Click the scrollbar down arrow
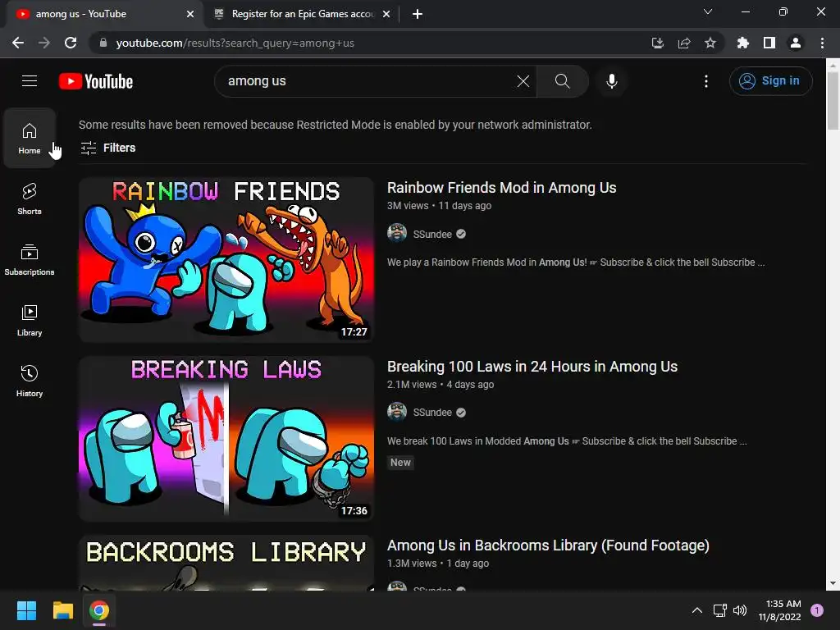840x630 pixels. 833,583
